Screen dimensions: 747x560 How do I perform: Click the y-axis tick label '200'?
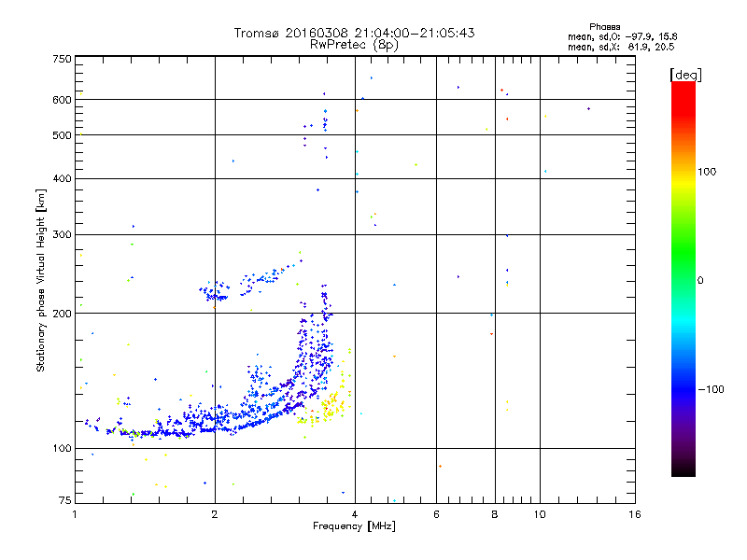(x=62, y=314)
